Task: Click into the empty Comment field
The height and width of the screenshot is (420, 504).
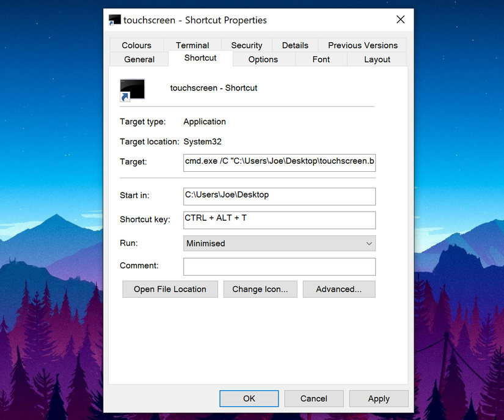Action: [279, 267]
